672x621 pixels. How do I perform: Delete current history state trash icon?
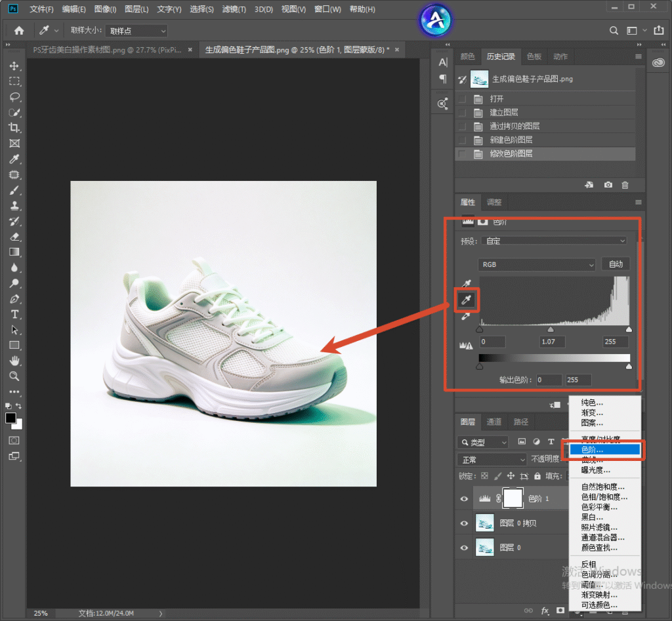point(625,185)
